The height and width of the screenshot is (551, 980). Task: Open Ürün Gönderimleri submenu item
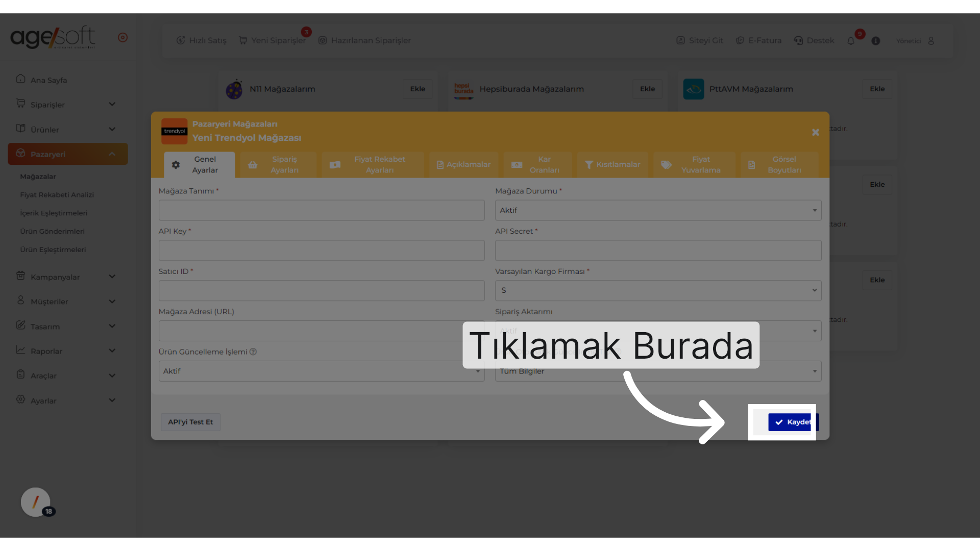click(x=53, y=231)
